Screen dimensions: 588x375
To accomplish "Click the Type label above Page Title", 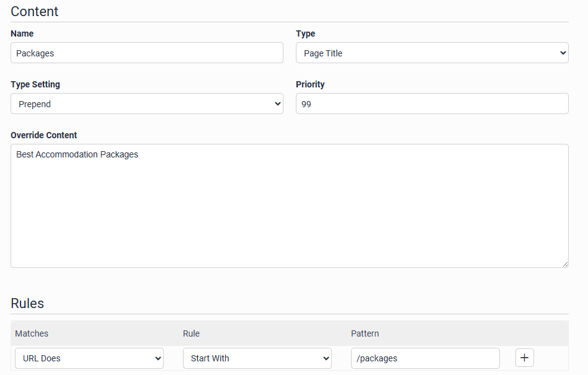I will [306, 33].
